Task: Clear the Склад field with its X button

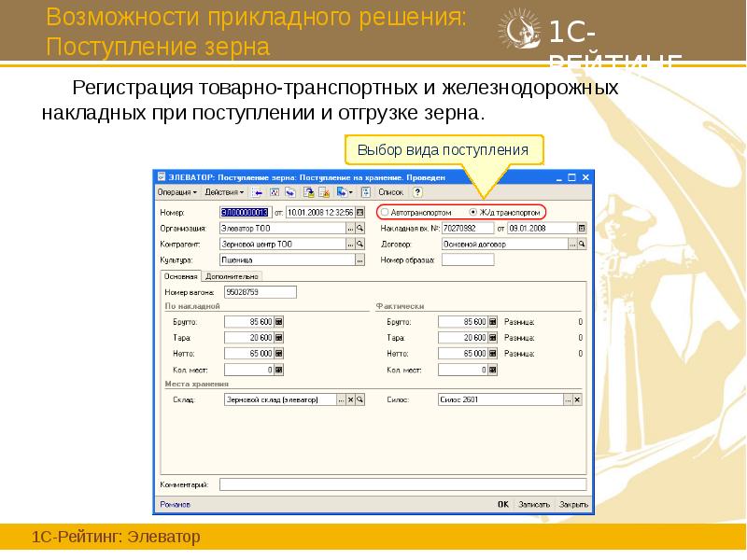Action: point(352,400)
